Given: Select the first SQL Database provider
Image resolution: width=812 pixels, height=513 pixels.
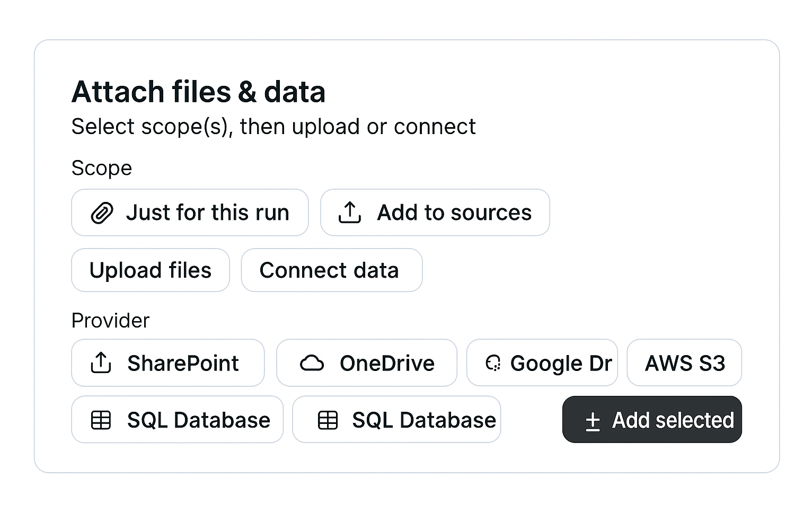Looking at the screenshot, I should [x=178, y=420].
